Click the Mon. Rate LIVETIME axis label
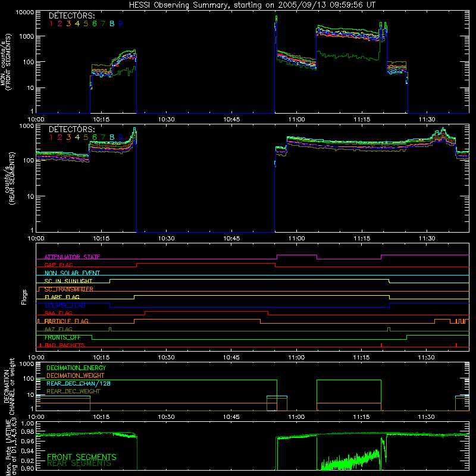 11,447
